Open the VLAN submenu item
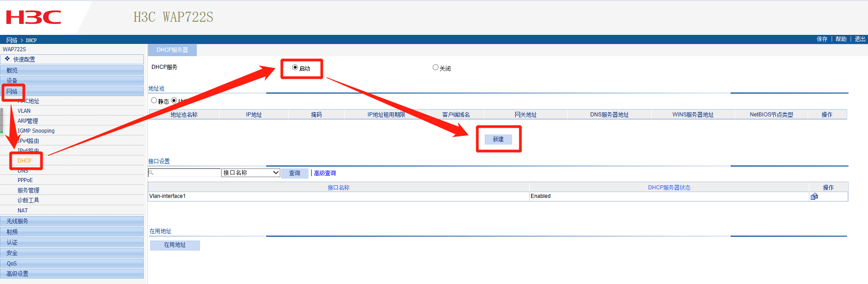 point(24,111)
